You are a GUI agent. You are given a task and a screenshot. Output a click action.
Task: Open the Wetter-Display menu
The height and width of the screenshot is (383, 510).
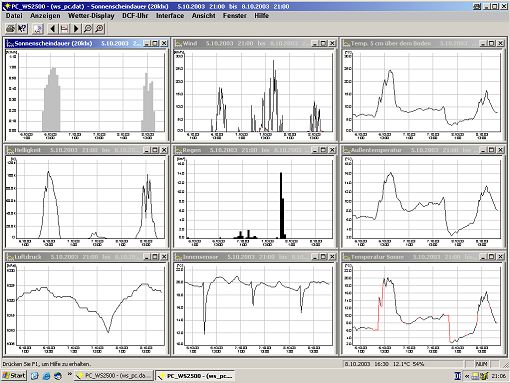pos(91,16)
